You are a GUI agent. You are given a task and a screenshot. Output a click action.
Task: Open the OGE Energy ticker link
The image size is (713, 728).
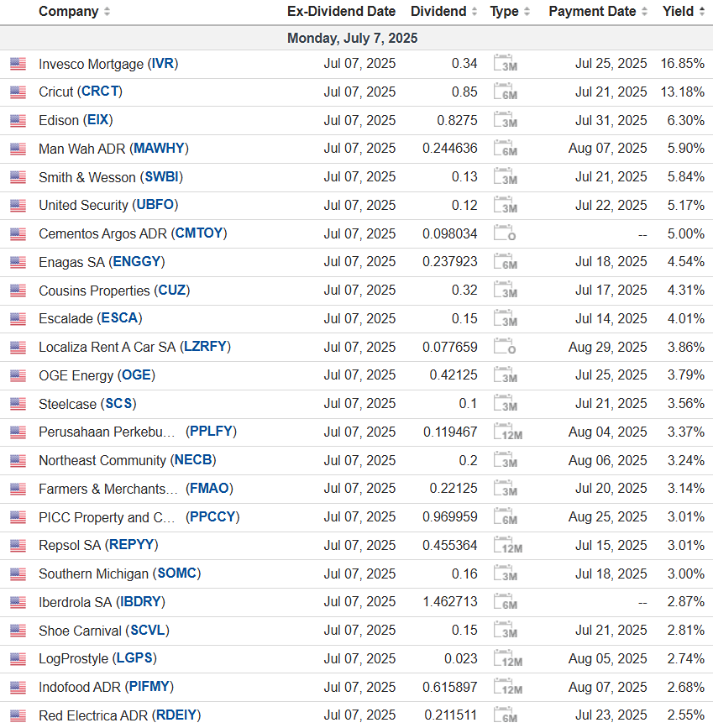(138, 375)
